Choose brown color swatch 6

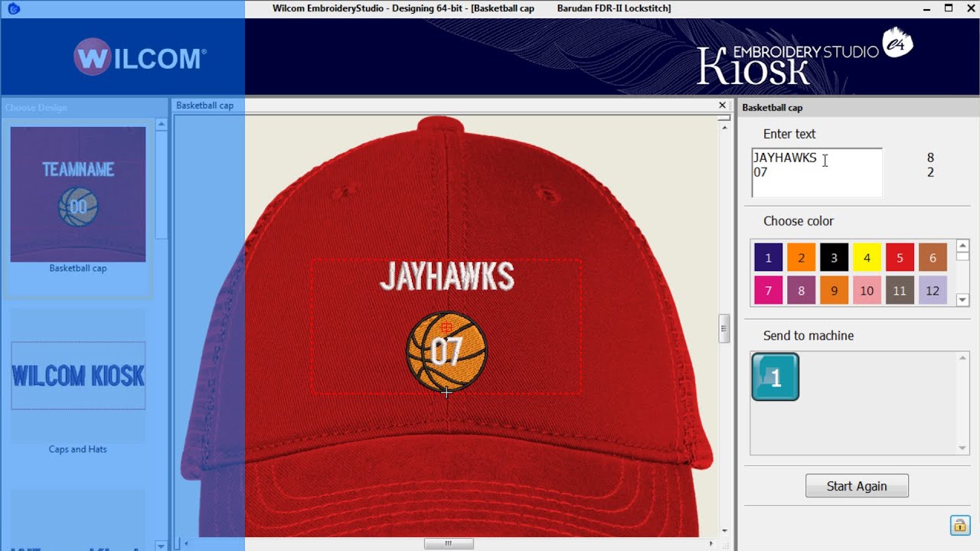(933, 258)
